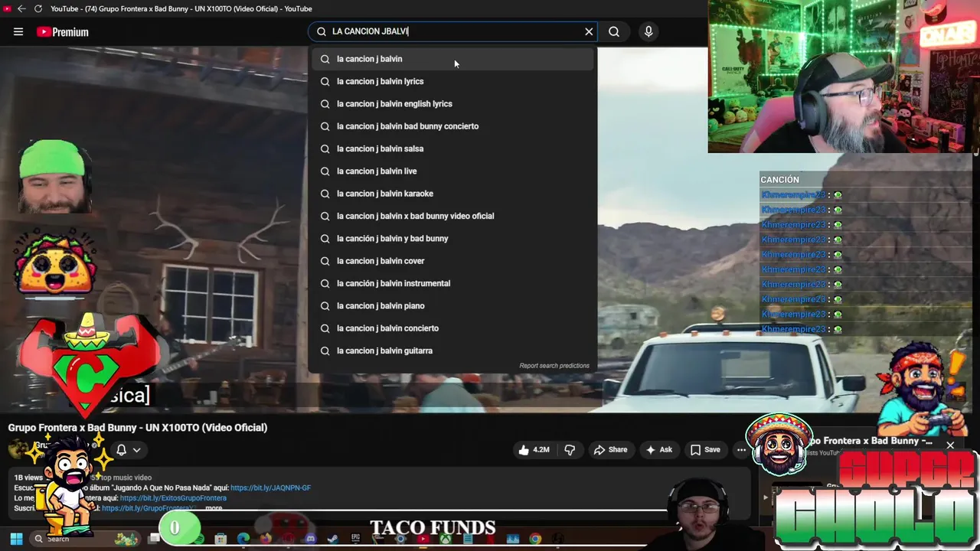Select the "la cancion j balvin salsa" suggestion
This screenshot has height=551, width=980.
(x=452, y=148)
